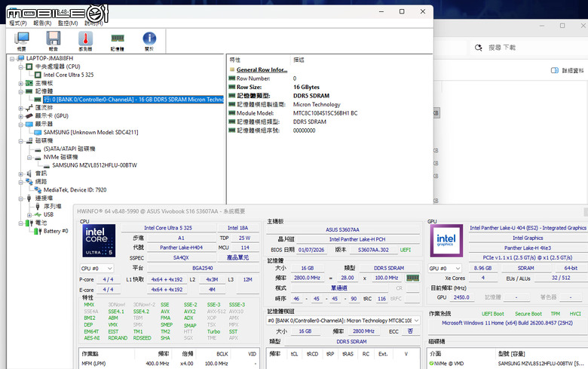Click the Secure Boot status label
Screen dimensions: 588x369
[x=528, y=314]
